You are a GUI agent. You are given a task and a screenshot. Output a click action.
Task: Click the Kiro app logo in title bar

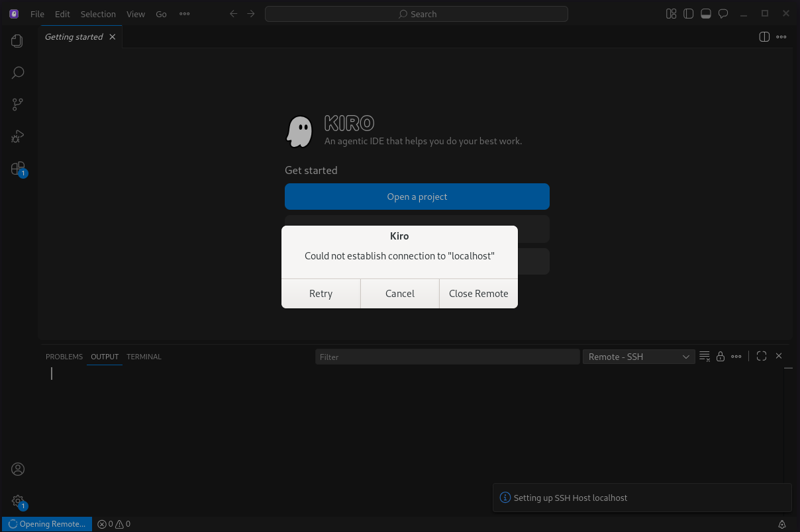[x=14, y=14]
